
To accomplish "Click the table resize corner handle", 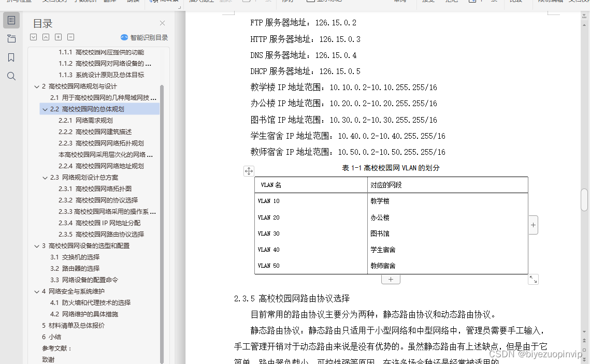I will (533, 280).
